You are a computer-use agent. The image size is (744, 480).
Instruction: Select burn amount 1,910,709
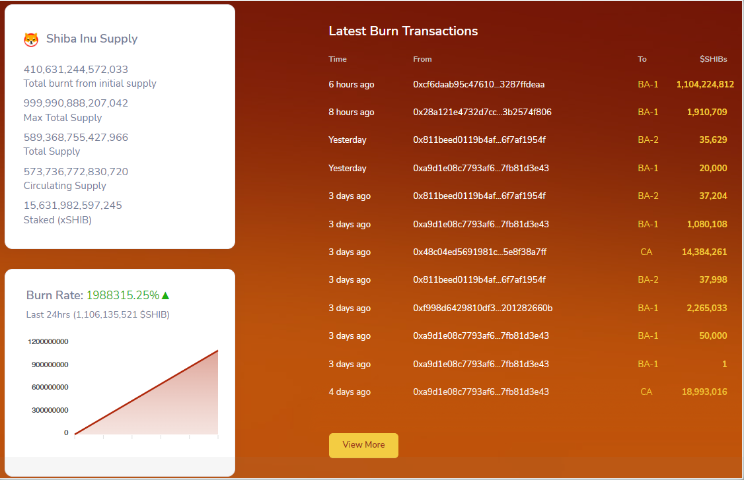[x=707, y=112]
